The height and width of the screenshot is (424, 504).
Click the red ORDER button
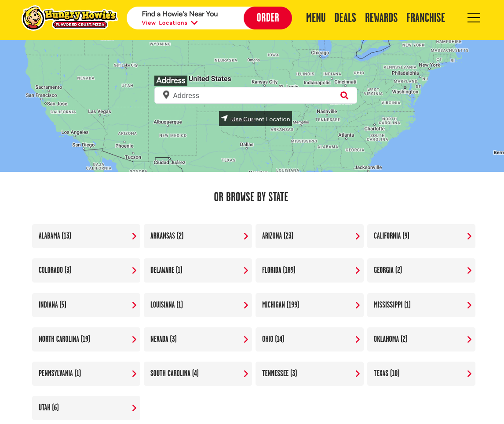267,18
